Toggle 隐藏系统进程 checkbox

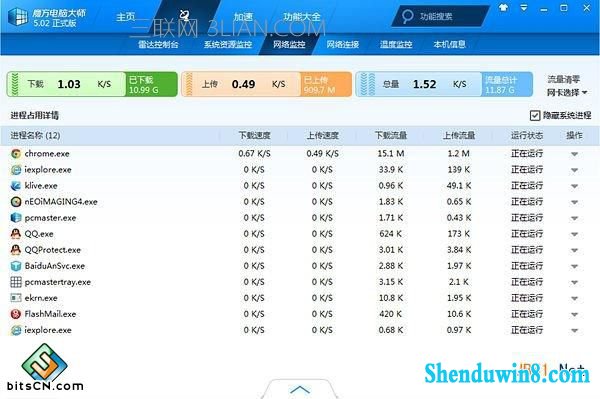coord(535,115)
